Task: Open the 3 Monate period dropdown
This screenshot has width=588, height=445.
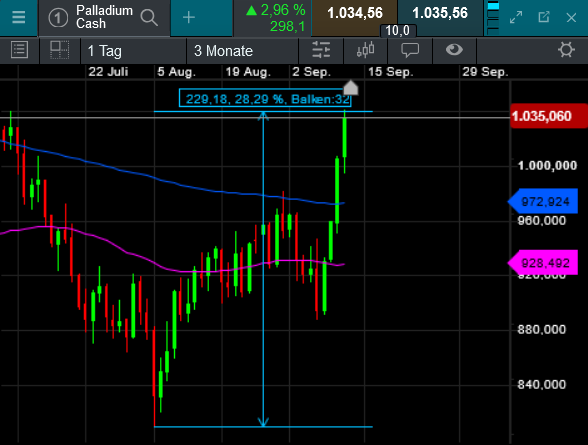Action: [242, 51]
